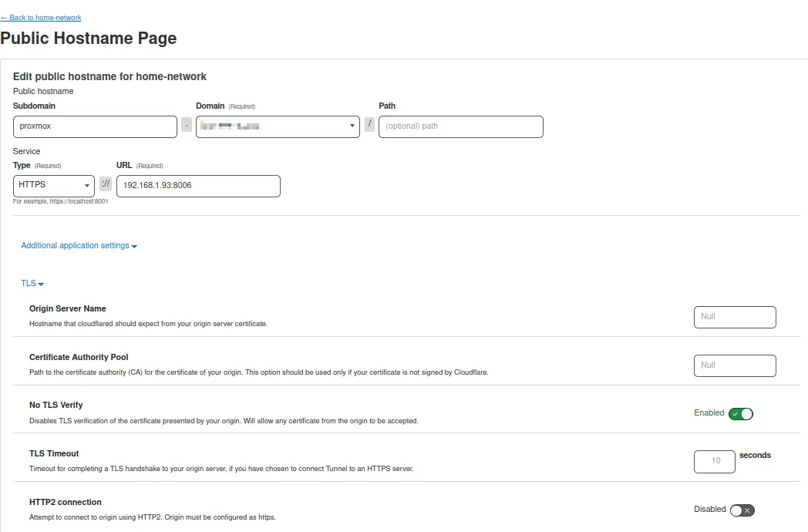808x532 pixels.
Task: Click the optional Path input field
Action: coord(460,126)
